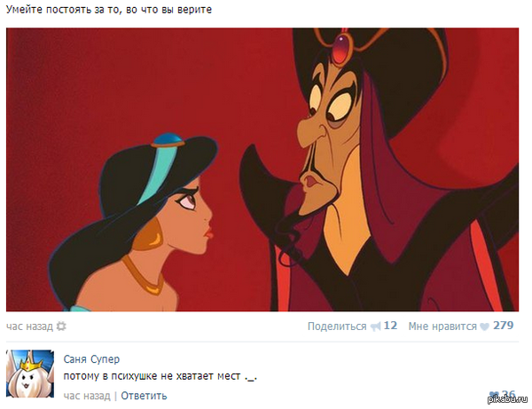This screenshot has height=409, width=532.
Task: Reply via the Ответить link
Action: tap(144, 396)
